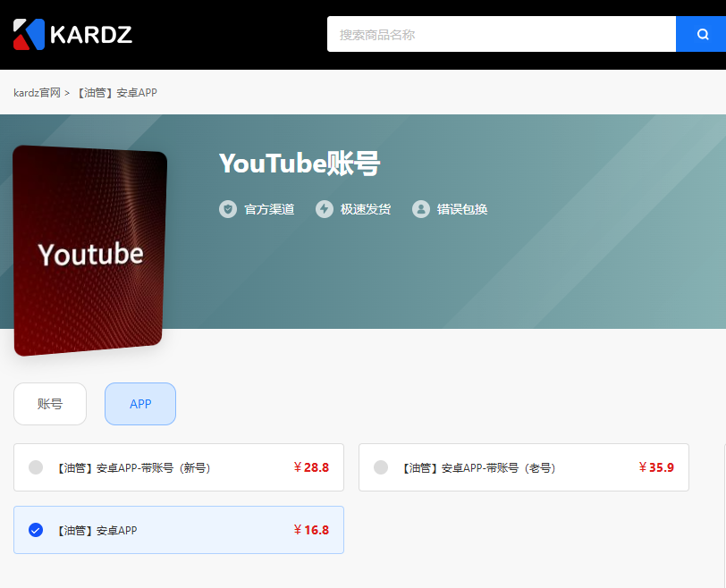The height and width of the screenshot is (588, 726).
Task: Click the YouTube账号 title heading
Action: pos(300,164)
